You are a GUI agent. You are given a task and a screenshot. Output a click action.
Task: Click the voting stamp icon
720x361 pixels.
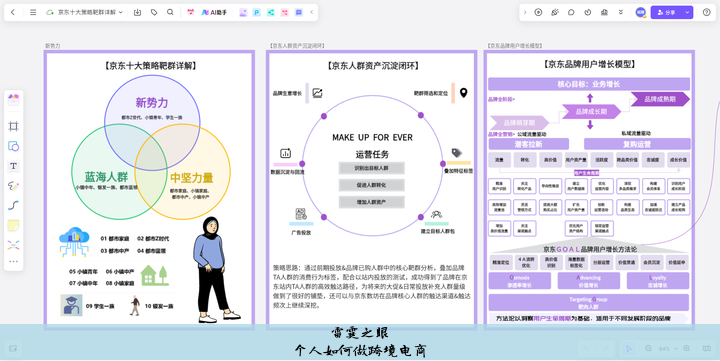tap(604, 12)
